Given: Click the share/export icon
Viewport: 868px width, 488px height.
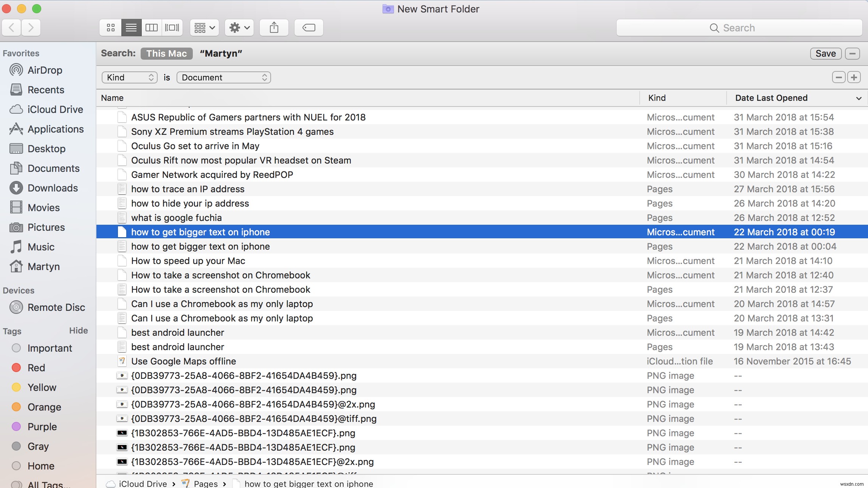Looking at the screenshot, I should click(x=274, y=28).
